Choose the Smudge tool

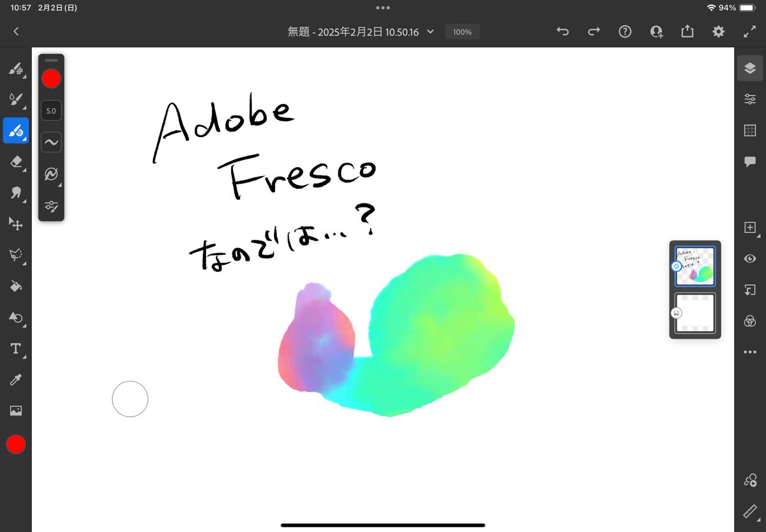point(16,193)
